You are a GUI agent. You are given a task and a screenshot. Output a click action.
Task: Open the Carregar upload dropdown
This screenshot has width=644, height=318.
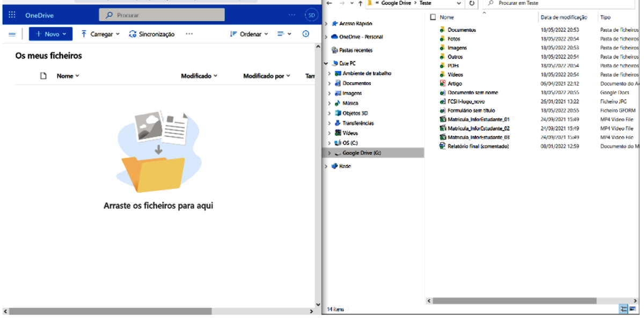[100, 34]
